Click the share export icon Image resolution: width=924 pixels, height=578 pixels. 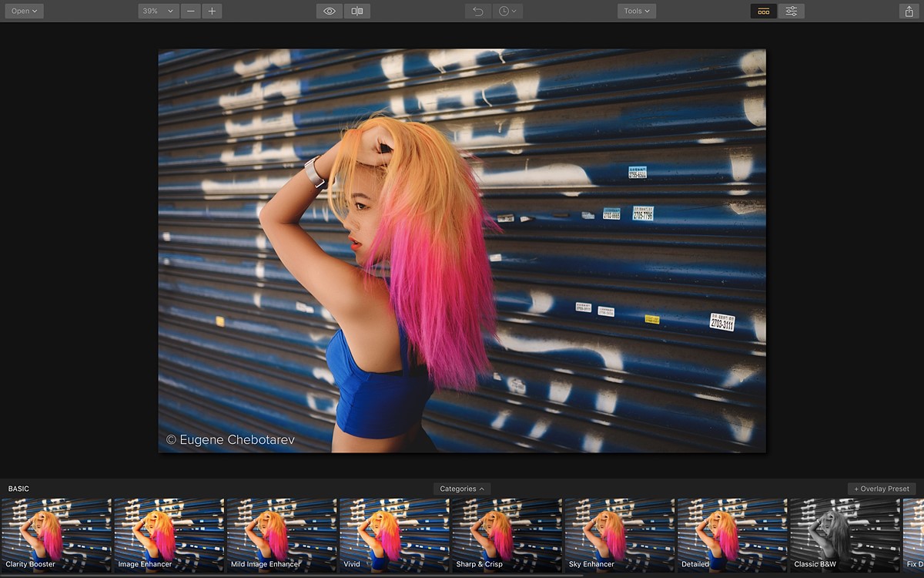tap(909, 11)
